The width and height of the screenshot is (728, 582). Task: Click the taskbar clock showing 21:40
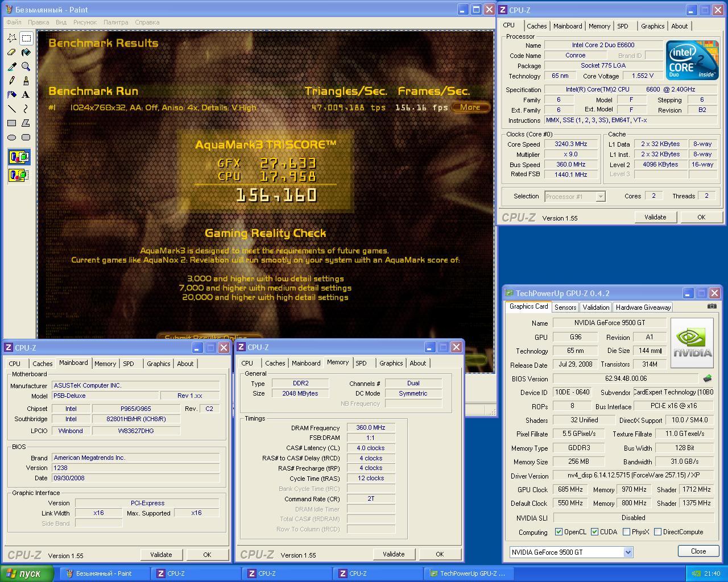[x=712, y=573]
